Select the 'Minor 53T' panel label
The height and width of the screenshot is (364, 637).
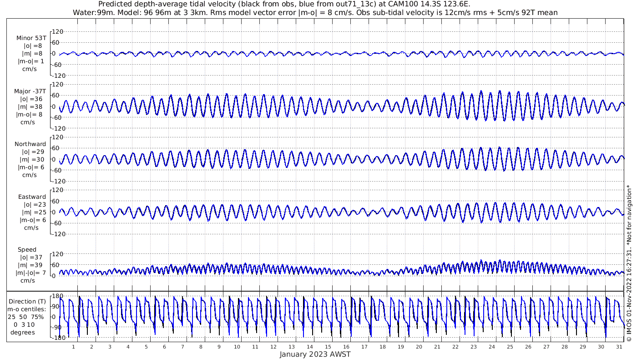coord(31,38)
